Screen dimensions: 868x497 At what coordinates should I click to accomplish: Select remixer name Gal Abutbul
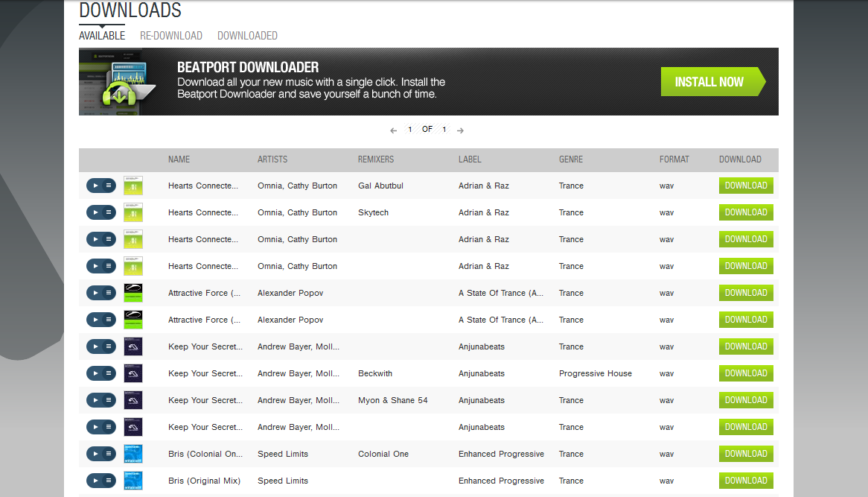(x=381, y=186)
